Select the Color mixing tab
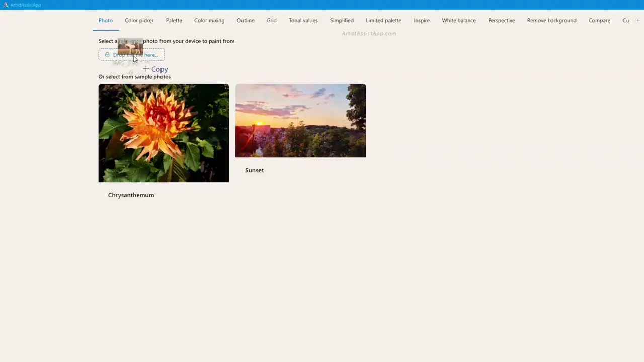644x362 pixels. (209, 20)
